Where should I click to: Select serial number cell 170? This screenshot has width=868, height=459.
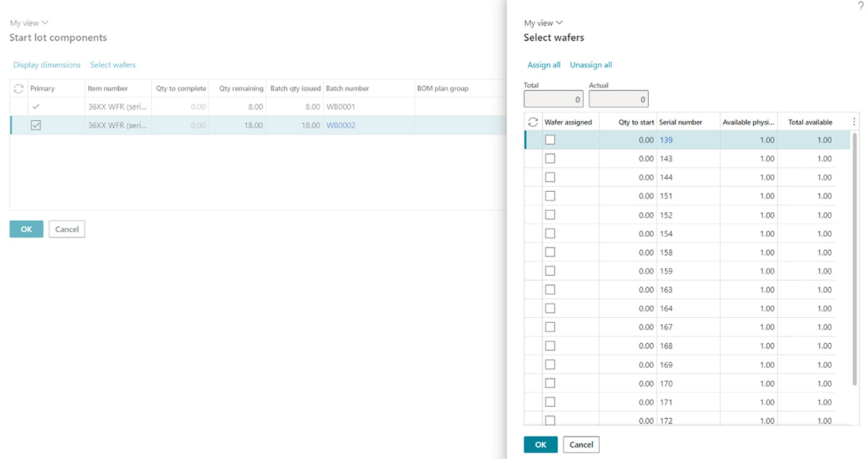pos(688,384)
